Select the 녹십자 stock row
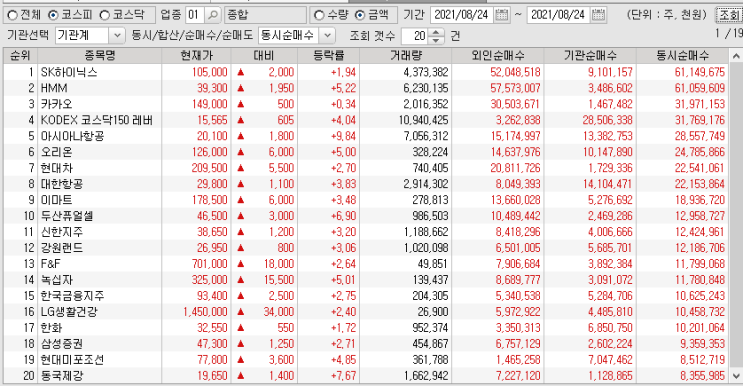Image resolution: width=743 pixels, height=386 pixels. tap(366, 280)
